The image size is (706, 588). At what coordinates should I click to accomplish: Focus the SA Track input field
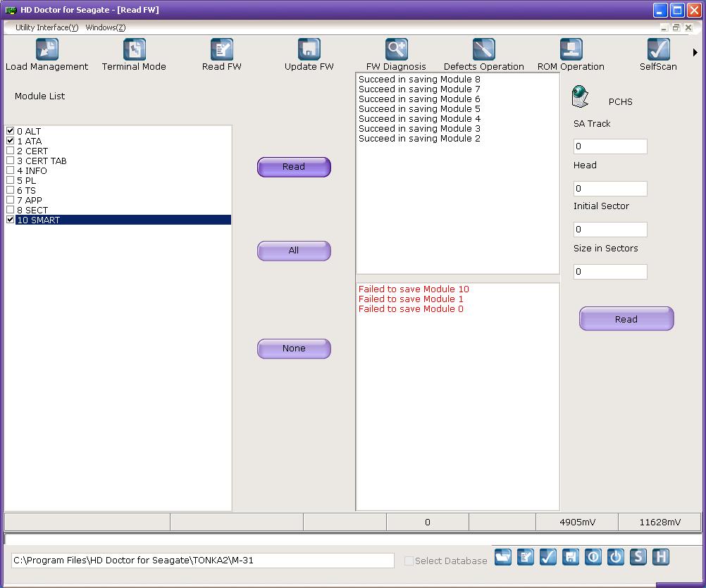(610, 146)
